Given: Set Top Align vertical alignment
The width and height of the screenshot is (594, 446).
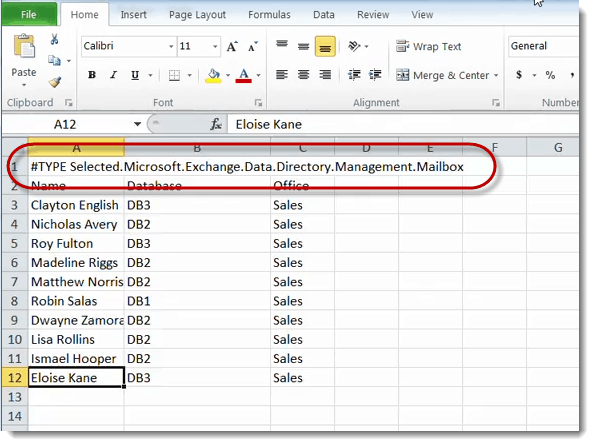Looking at the screenshot, I should [282, 46].
